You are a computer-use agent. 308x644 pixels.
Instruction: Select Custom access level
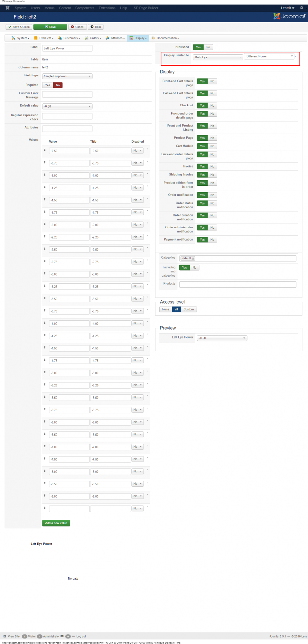coord(189,309)
